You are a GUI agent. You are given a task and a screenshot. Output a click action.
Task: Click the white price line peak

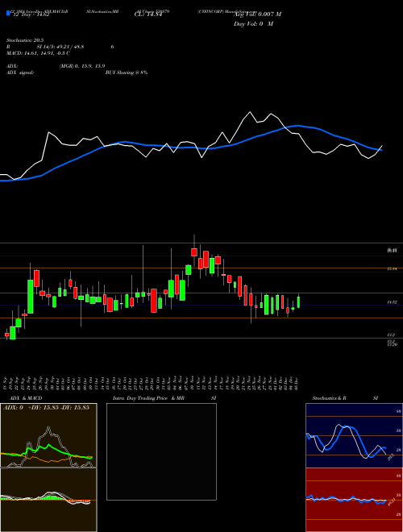pyautogui.click(x=250, y=112)
